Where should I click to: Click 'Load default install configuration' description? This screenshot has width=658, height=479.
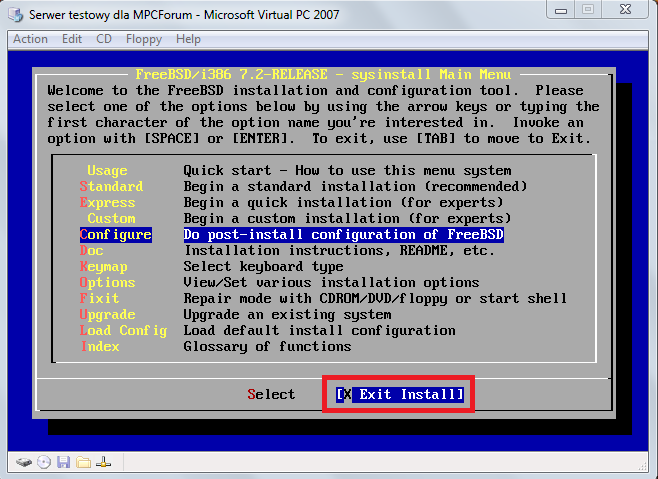(319, 330)
